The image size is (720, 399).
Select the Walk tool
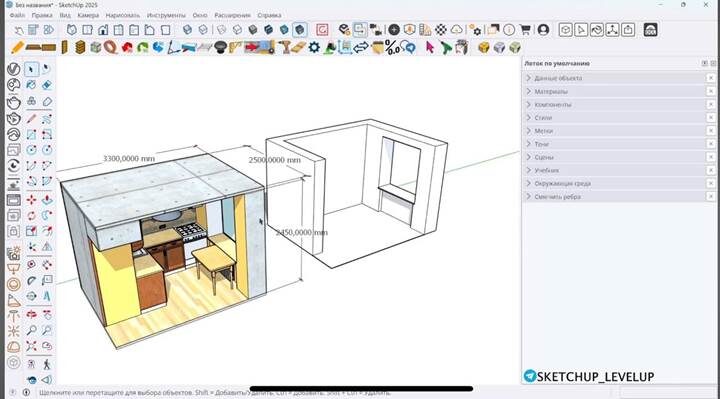[x=46, y=365]
